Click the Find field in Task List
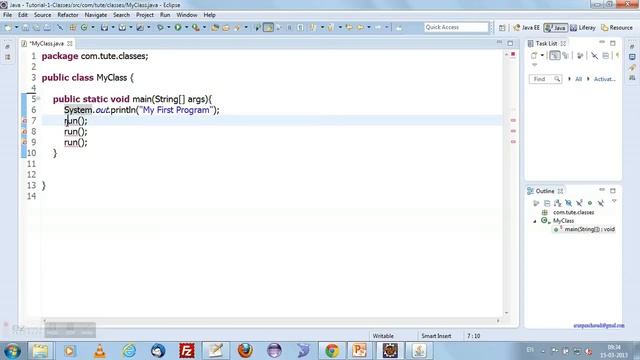 point(545,79)
